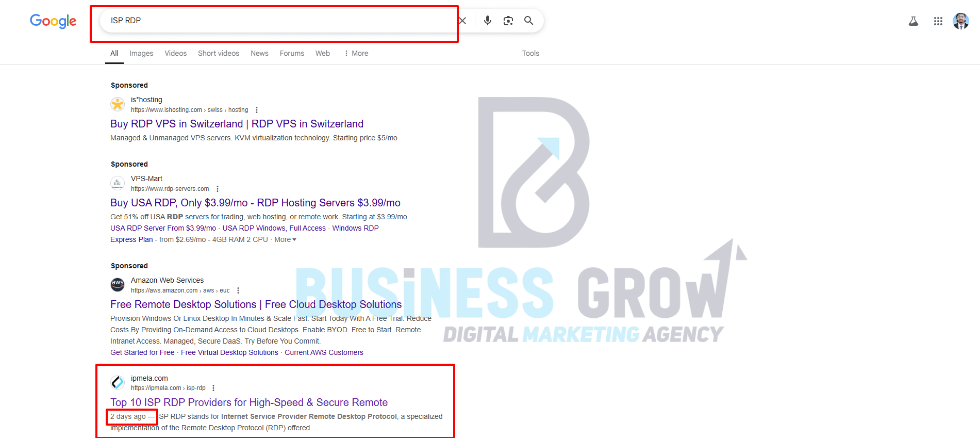Open the Tools options

point(530,53)
